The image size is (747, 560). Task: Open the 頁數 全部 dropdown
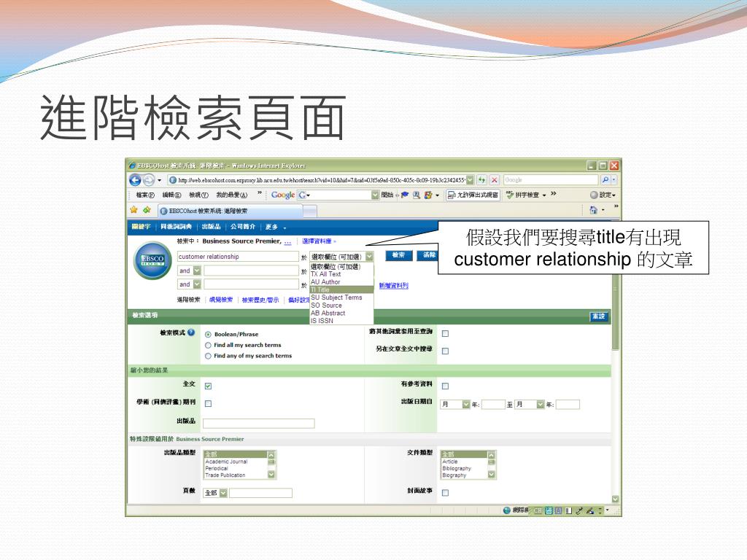click(x=223, y=493)
